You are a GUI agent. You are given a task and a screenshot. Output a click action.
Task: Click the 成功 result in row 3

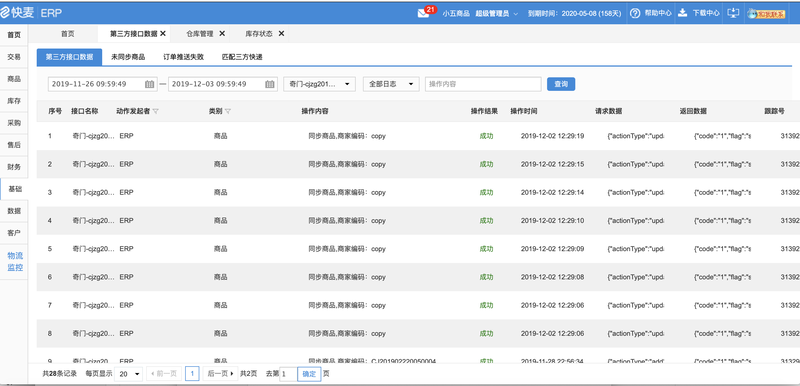[x=486, y=193]
